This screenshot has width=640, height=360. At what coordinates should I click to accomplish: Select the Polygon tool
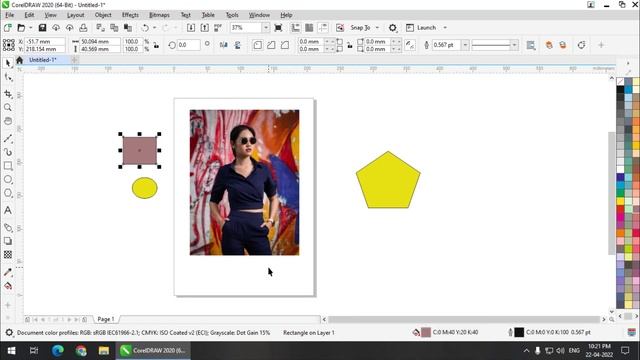[8, 193]
